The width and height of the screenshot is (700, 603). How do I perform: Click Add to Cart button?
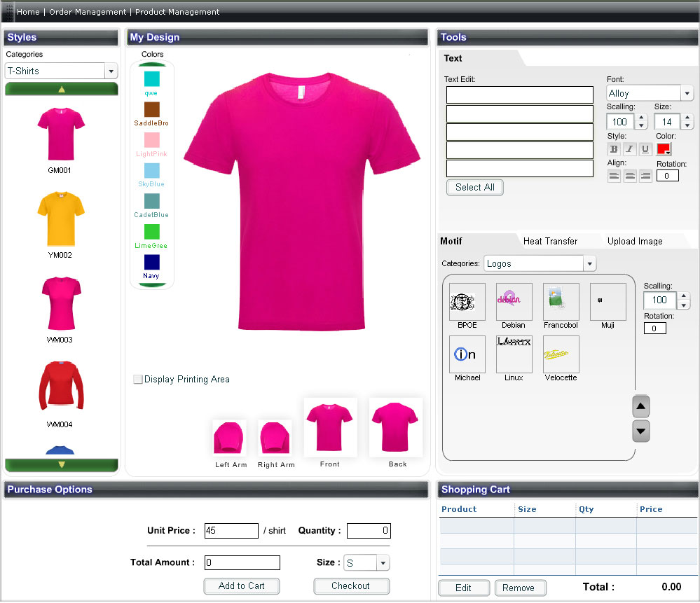(x=242, y=586)
